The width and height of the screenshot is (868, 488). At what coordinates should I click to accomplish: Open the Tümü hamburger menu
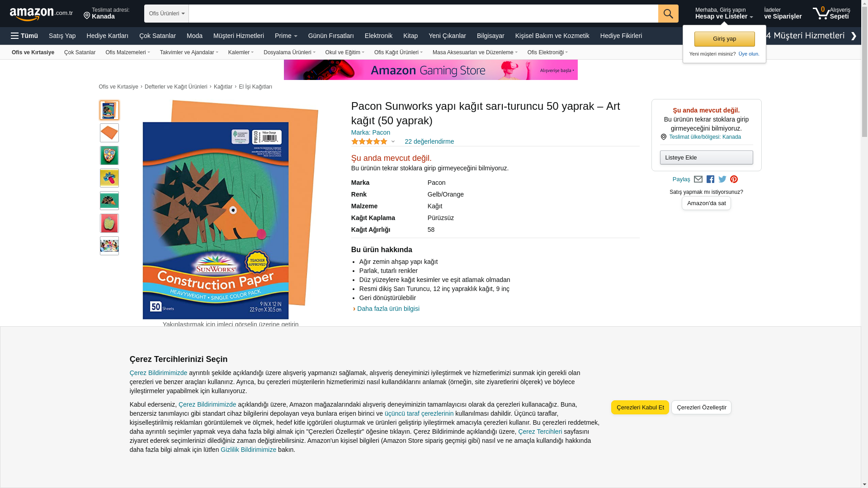24,36
